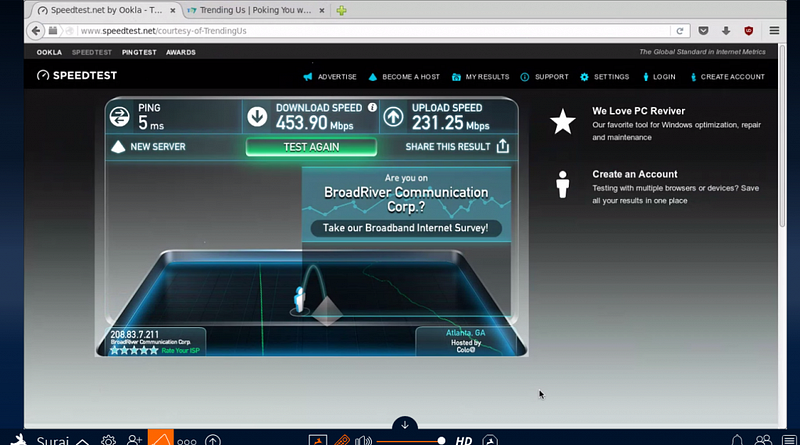
Task: Click the circular icon right of HD
Action: pos(490,440)
